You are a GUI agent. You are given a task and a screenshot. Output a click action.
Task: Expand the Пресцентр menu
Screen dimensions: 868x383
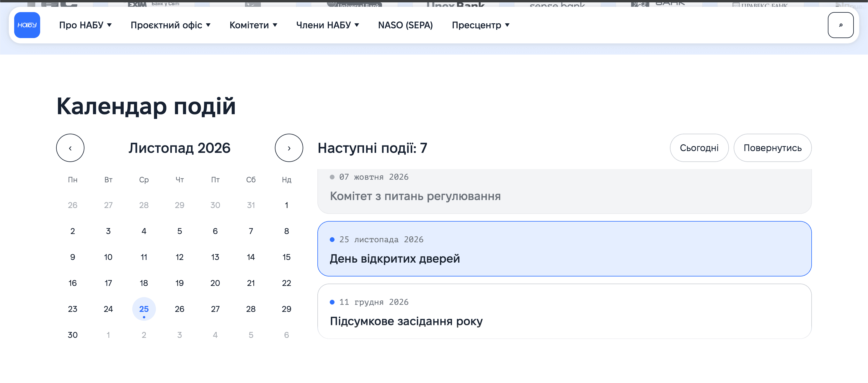tap(481, 25)
